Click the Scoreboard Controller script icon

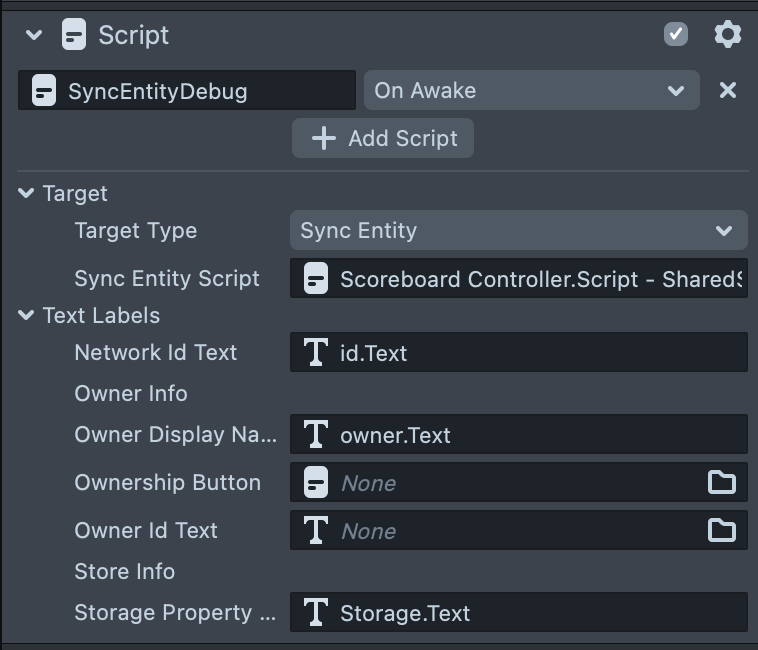(x=316, y=279)
